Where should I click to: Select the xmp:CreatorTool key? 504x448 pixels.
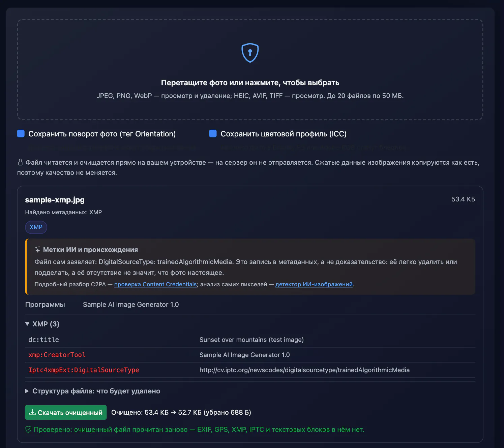pyautogui.click(x=57, y=355)
